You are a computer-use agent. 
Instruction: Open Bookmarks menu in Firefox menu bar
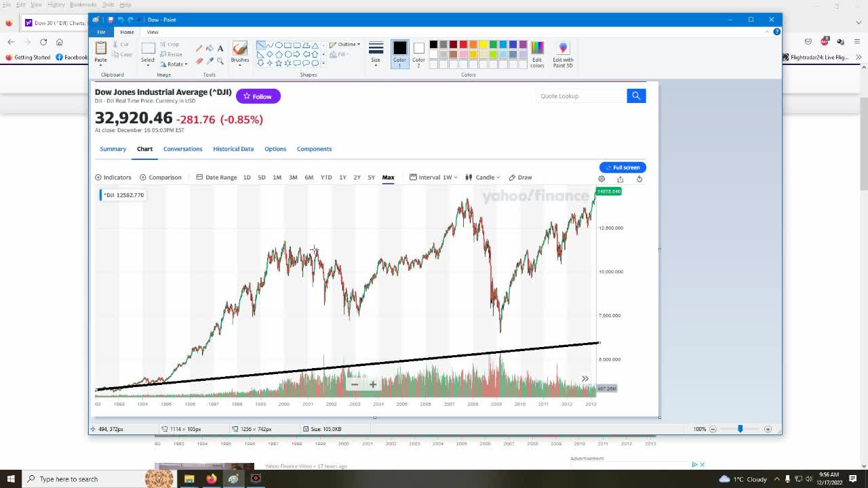tap(83, 5)
